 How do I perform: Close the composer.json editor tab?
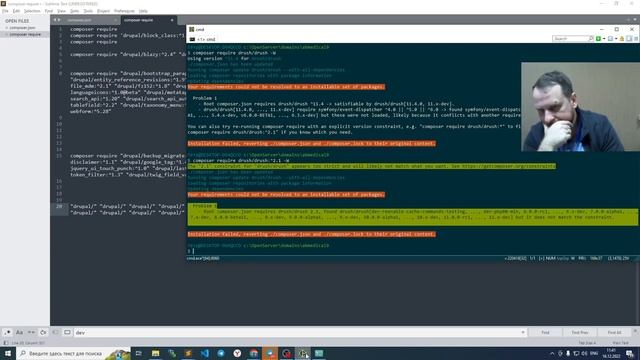pos(116,20)
